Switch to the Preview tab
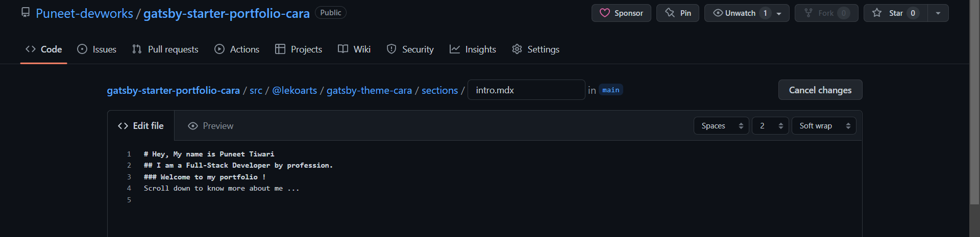 pos(210,126)
